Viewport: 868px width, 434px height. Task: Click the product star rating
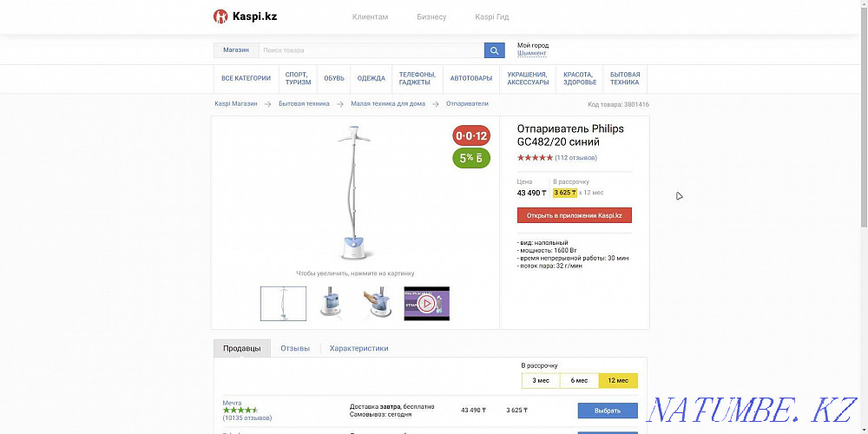(535, 158)
